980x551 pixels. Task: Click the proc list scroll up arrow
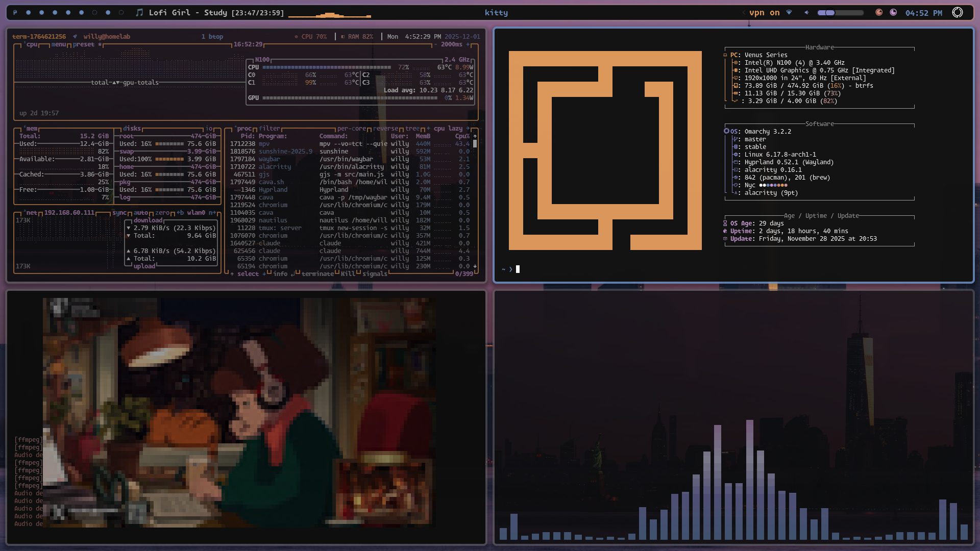pyautogui.click(x=475, y=136)
